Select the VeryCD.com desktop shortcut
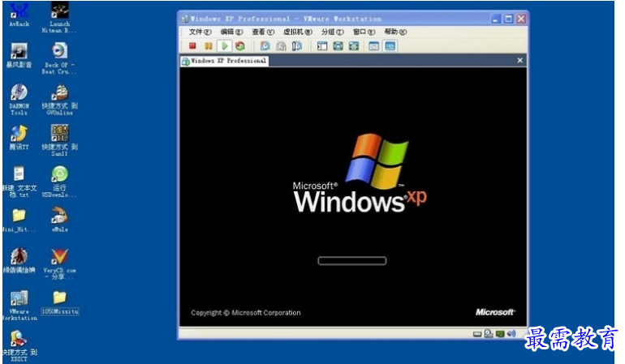 (59, 263)
